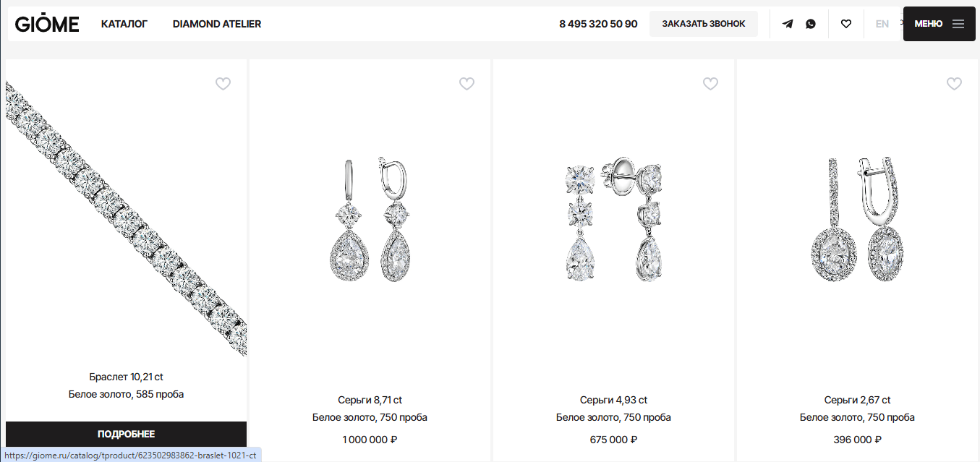Click the GIOME logo

click(x=47, y=24)
